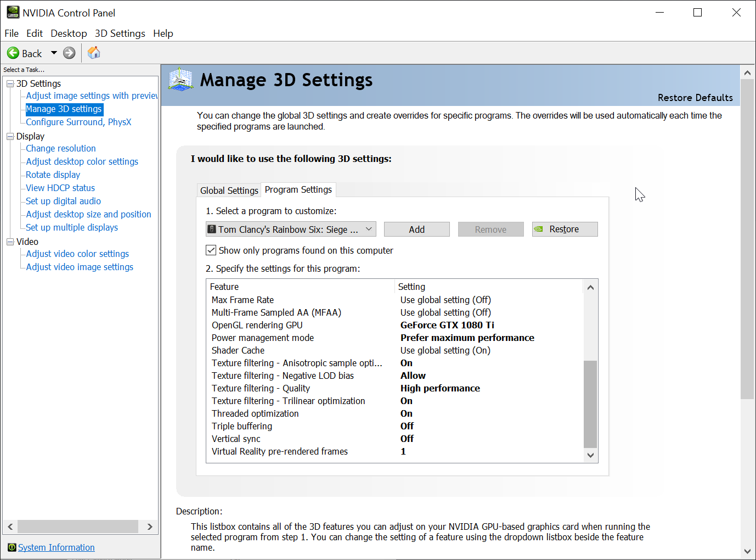Click the Rainbow Six Siege program icon
The width and height of the screenshot is (756, 560).
[x=212, y=229]
